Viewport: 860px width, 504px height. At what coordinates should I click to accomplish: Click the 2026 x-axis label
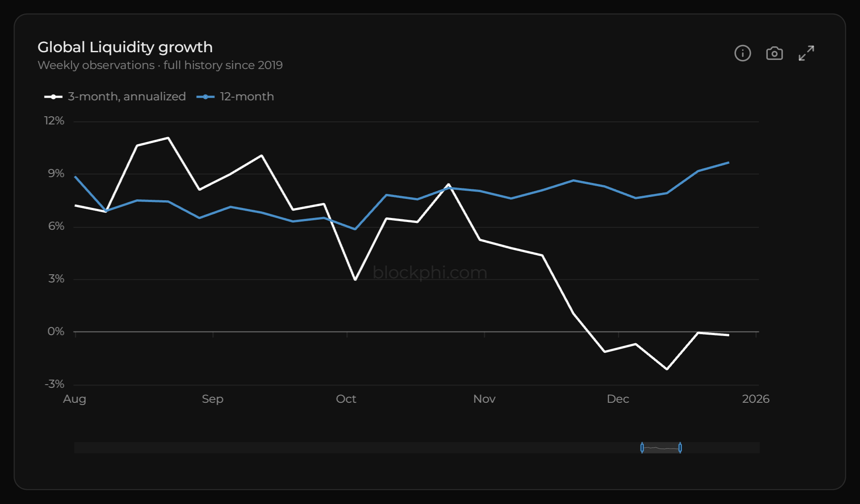pos(756,399)
